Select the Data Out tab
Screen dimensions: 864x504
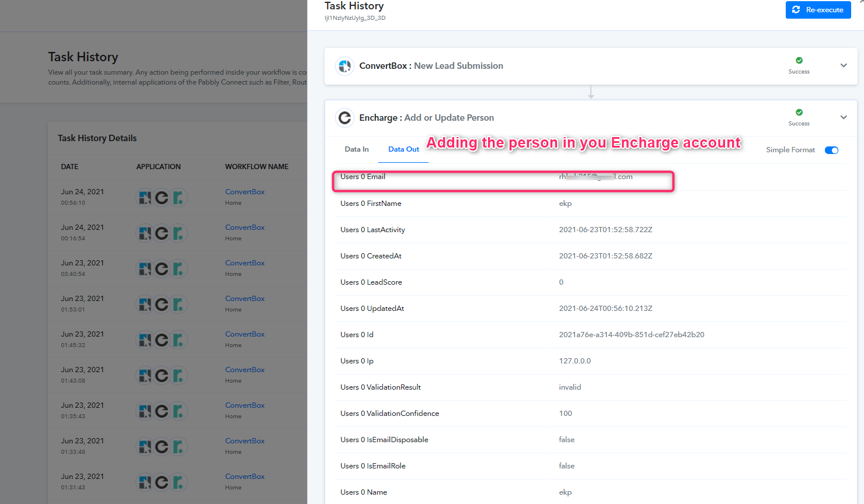click(404, 149)
